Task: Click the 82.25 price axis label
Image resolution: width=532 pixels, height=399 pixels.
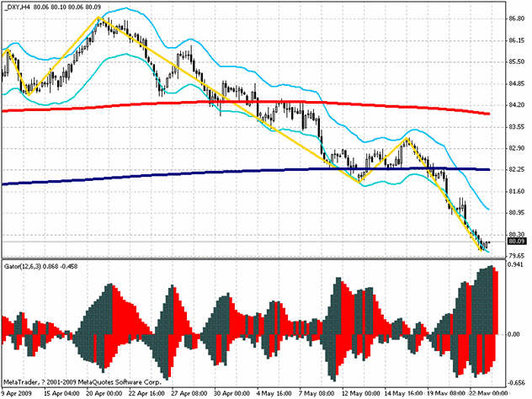Action: pos(517,170)
